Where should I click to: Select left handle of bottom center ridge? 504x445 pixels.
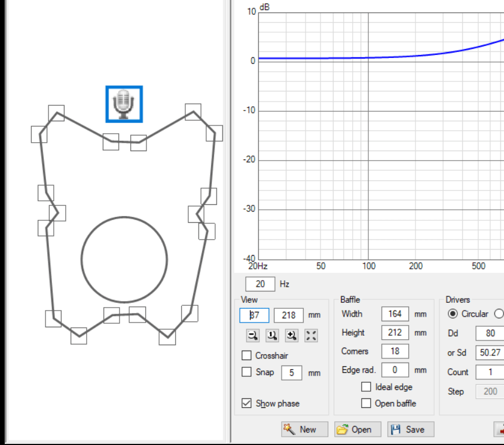click(x=112, y=315)
